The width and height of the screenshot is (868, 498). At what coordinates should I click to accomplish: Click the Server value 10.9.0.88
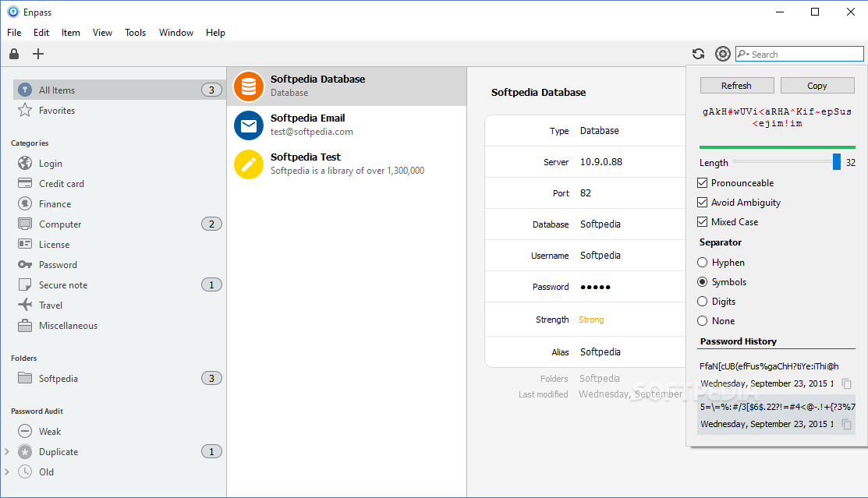[x=601, y=161]
